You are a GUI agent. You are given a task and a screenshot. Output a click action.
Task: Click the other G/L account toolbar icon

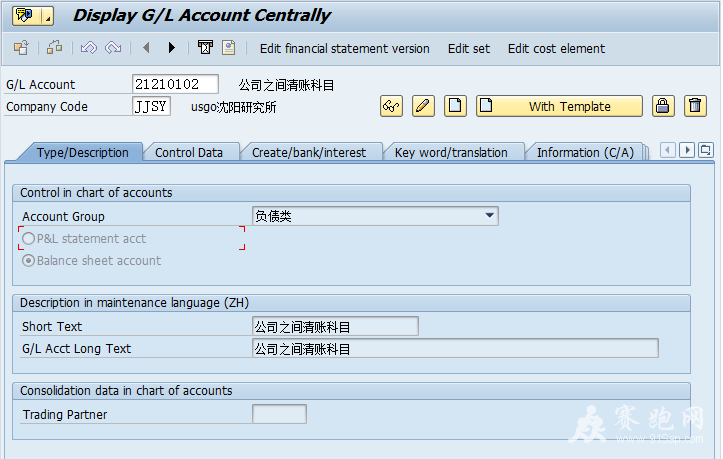(x=21, y=48)
